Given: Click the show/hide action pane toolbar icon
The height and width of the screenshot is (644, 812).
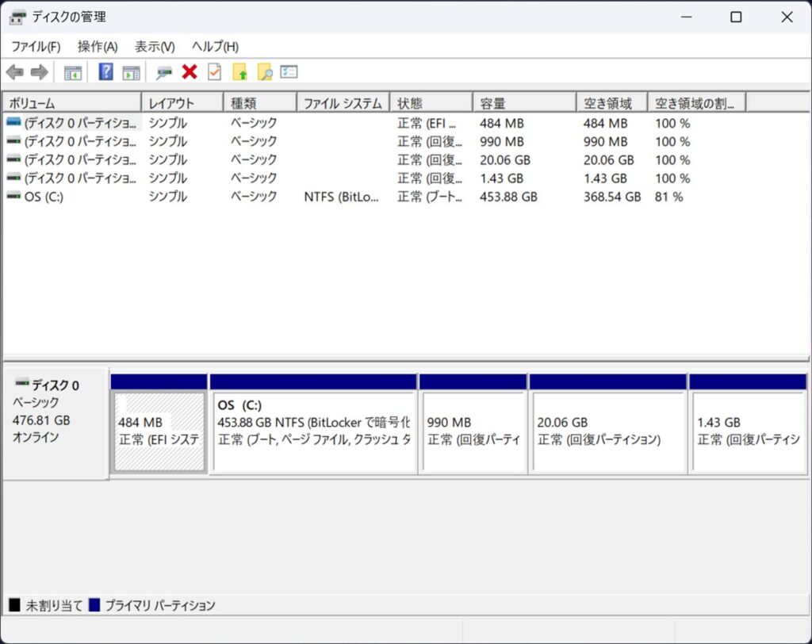Looking at the screenshot, I should pos(131,72).
